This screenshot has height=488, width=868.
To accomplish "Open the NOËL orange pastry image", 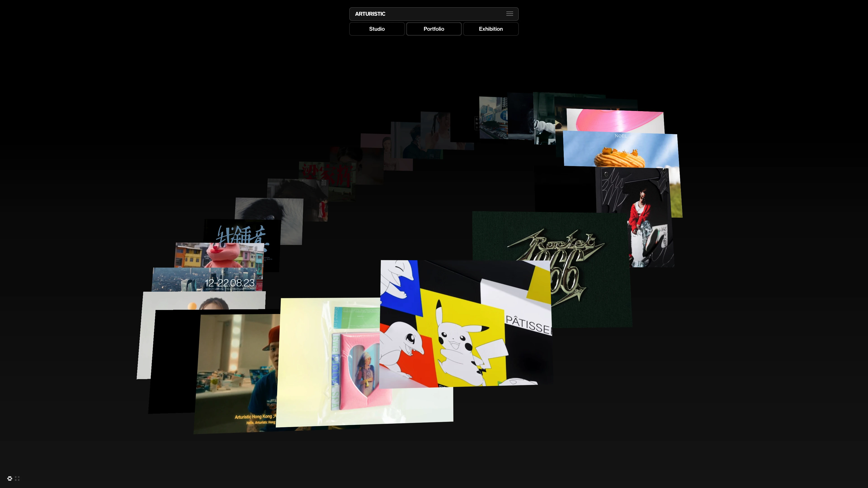I will click(x=621, y=150).
